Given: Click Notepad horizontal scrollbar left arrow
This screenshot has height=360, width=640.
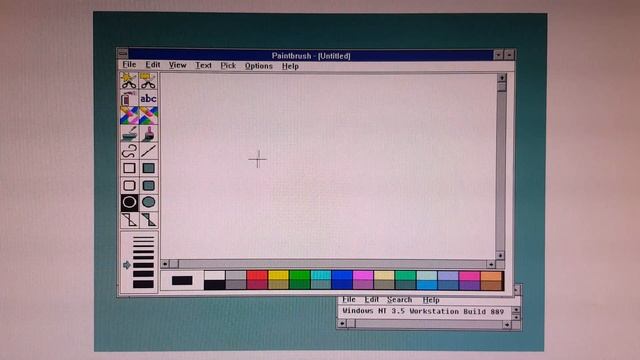Looking at the screenshot, I should 342,323.
